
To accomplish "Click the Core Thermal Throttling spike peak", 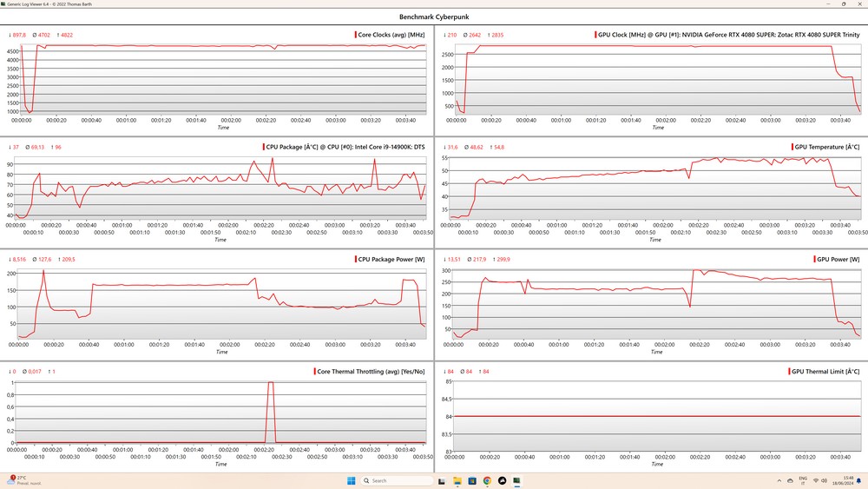I will (x=271, y=383).
